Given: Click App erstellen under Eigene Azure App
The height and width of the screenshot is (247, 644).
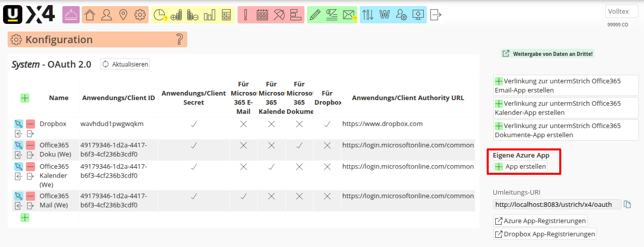Looking at the screenshot, I should click(521, 167).
